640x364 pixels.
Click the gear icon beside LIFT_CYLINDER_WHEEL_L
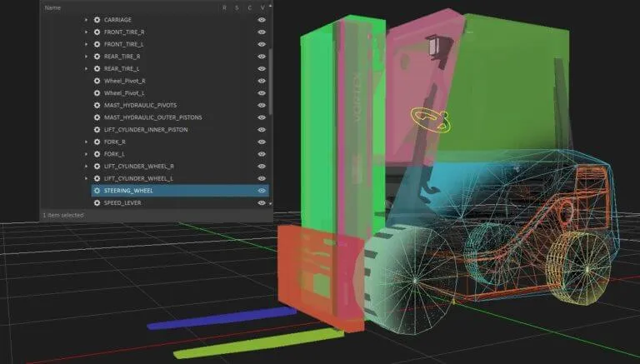point(97,179)
